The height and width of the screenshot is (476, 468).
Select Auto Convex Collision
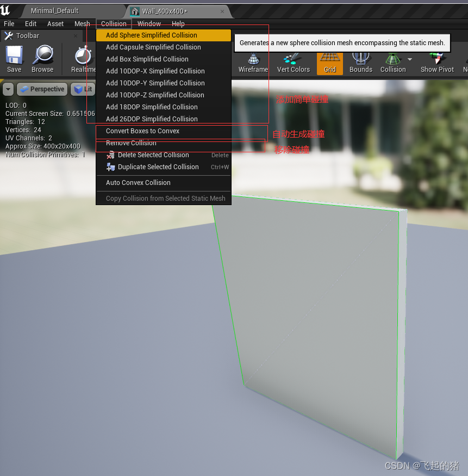click(x=164, y=183)
